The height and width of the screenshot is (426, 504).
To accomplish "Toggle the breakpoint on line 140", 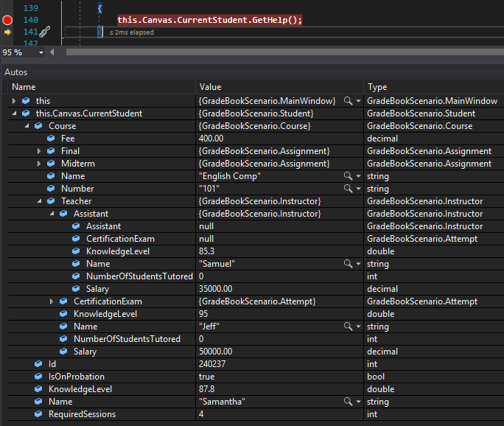I will click(7, 20).
